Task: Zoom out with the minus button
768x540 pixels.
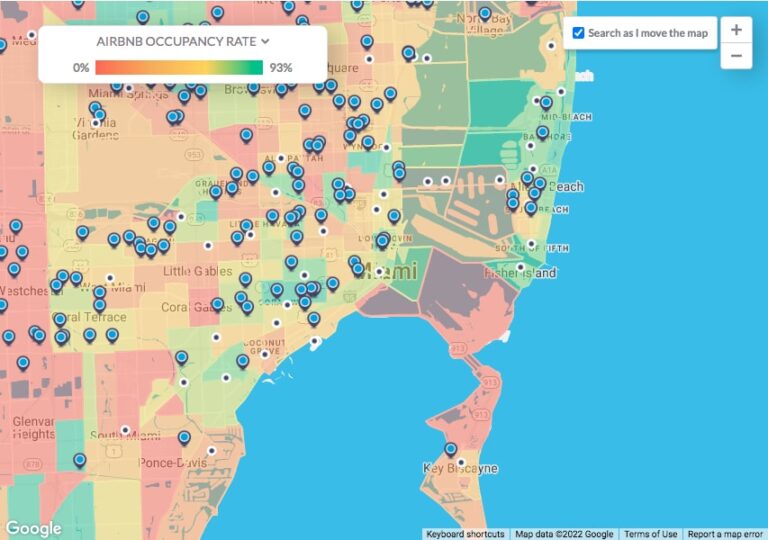Action: click(736, 56)
